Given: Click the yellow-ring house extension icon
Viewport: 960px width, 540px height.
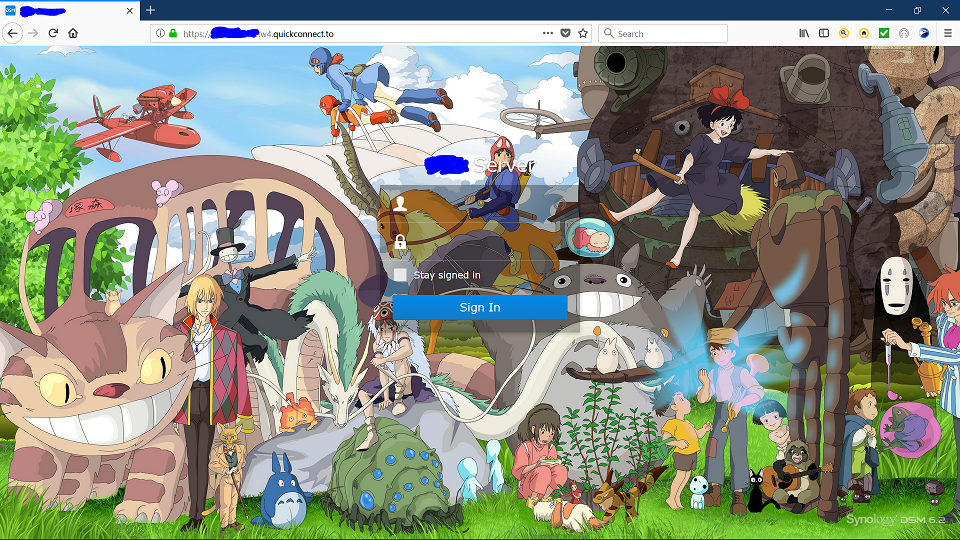Looking at the screenshot, I should coord(864,33).
